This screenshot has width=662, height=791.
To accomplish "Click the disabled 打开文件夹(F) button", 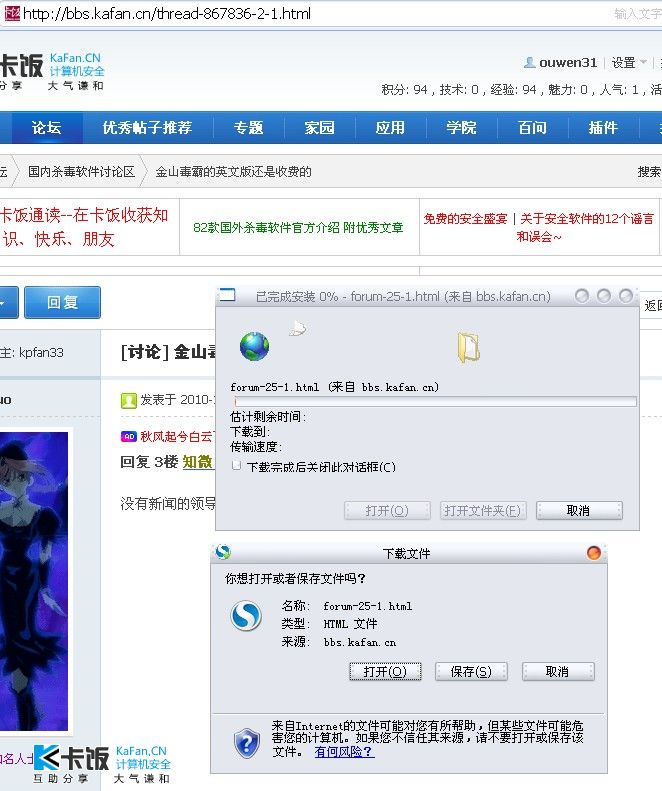I will click(x=483, y=511).
